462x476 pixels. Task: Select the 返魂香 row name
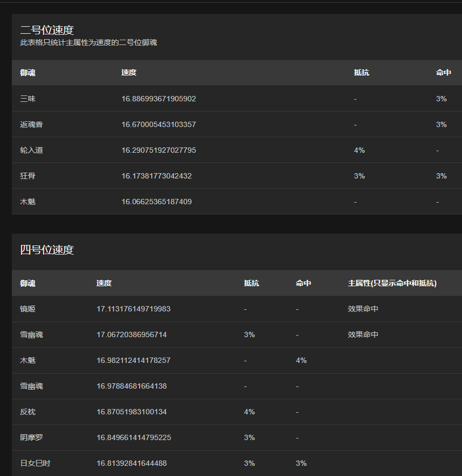click(x=31, y=124)
